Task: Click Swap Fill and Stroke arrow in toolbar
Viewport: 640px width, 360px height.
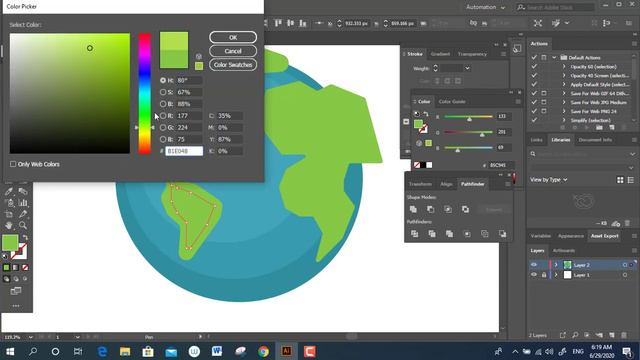Action: tap(25, 238)
